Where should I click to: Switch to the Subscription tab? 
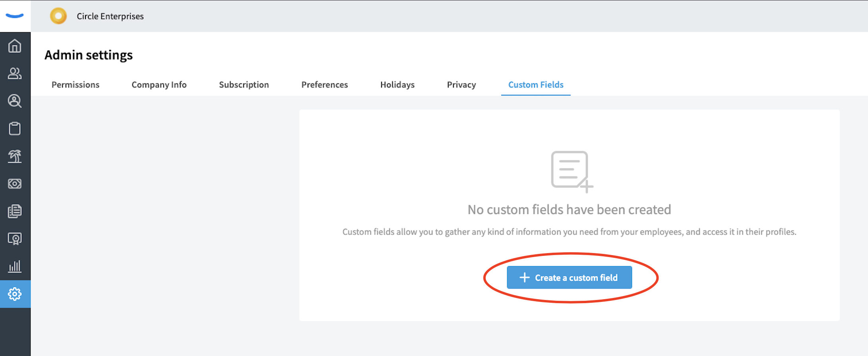(x=244, y=85)
